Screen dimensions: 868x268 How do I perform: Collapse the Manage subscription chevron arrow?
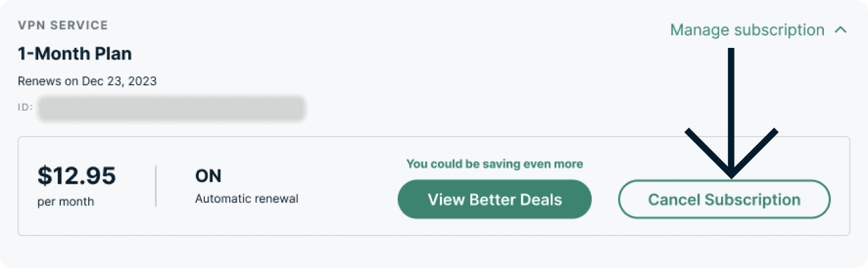tap(841, 30)
